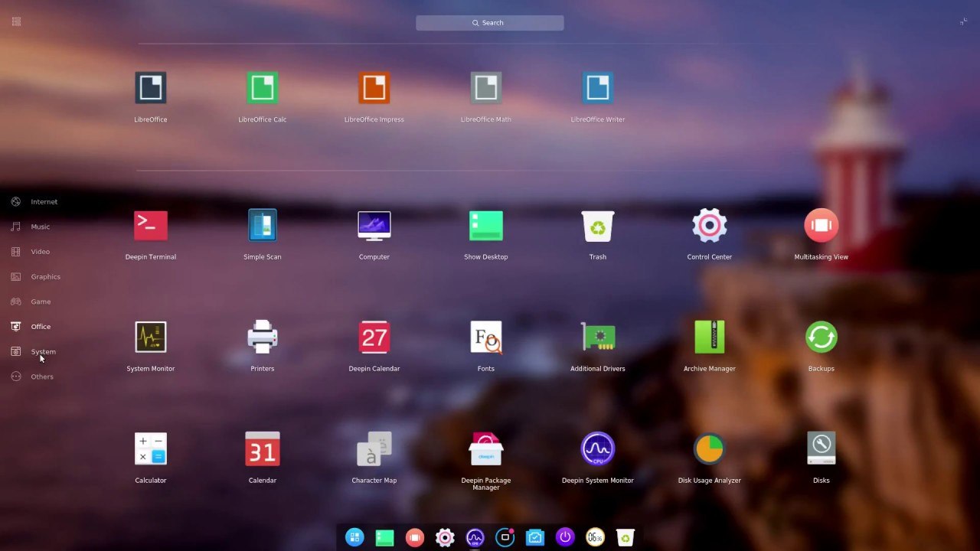980x551 pixels.
Task: Open Control Center from the app grid
Action: (710, 226)
